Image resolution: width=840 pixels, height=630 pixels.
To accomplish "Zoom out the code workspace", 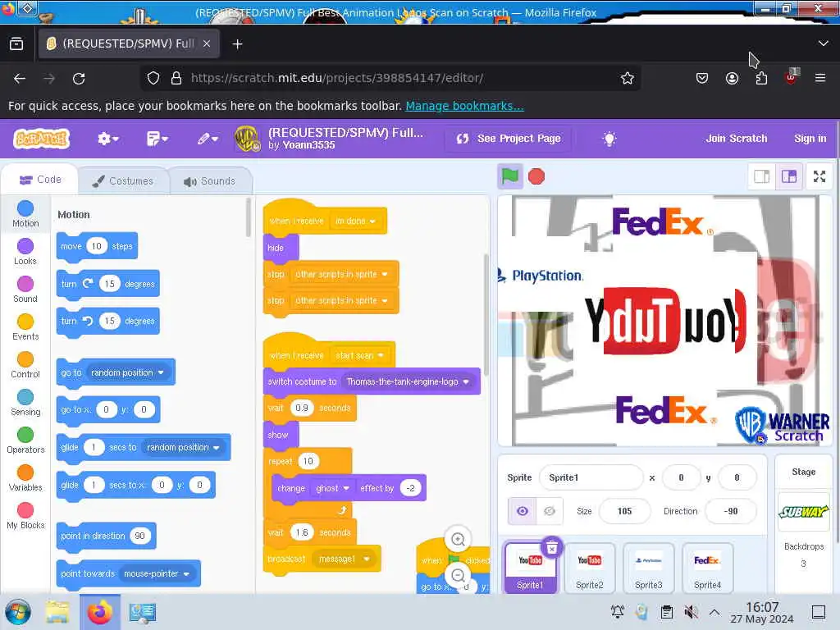I will 458,575.
